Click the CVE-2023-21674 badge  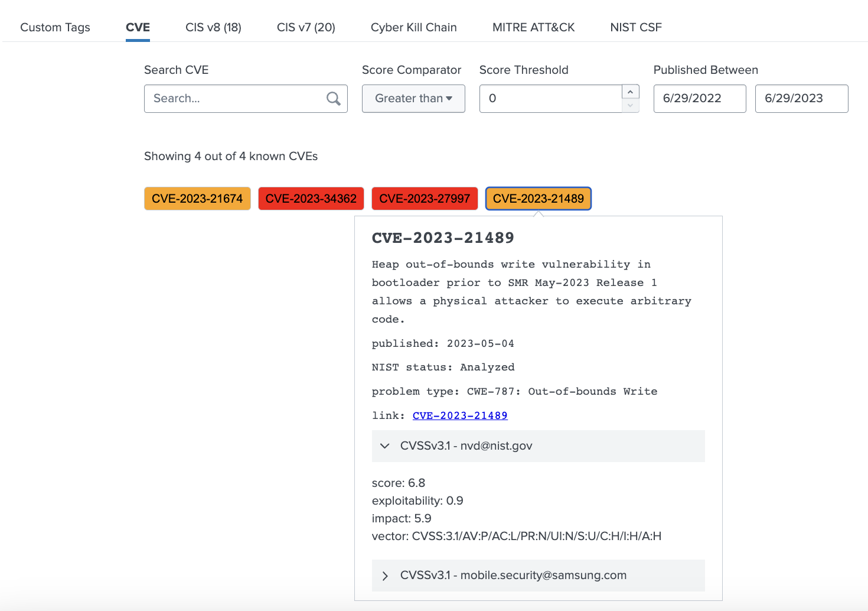[x=197, y=199]
